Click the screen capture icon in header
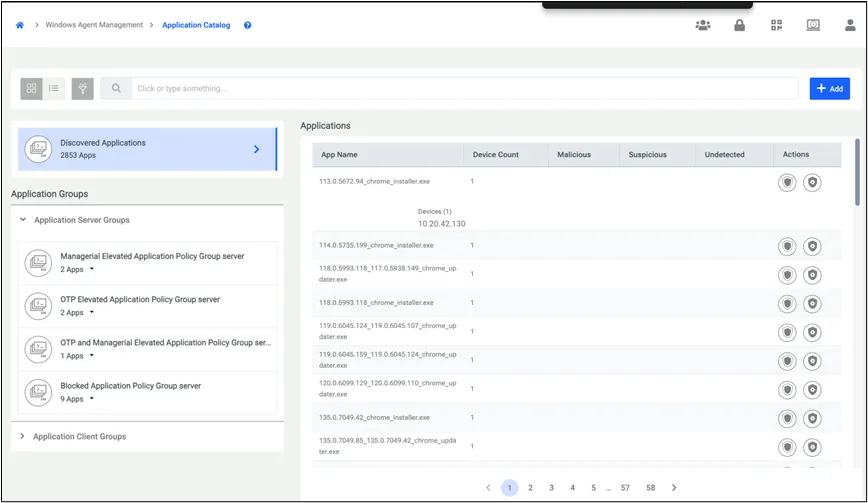 [x=813, y=25]
